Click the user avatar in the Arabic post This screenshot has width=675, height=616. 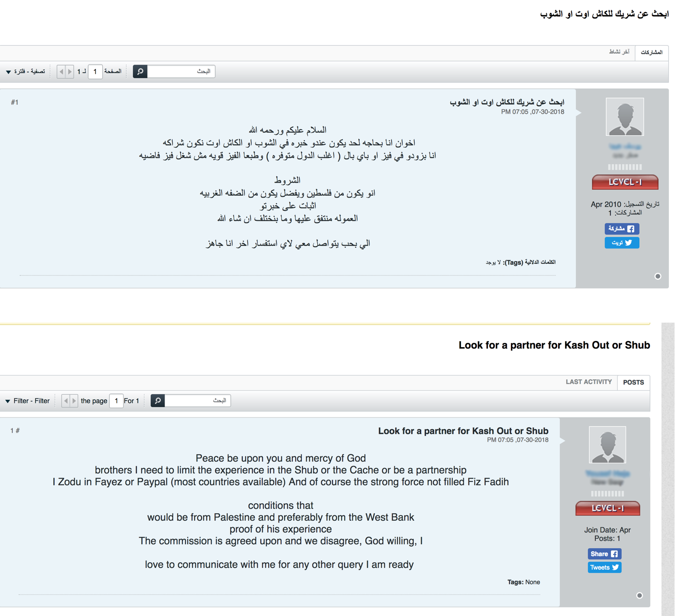[625, 117]
